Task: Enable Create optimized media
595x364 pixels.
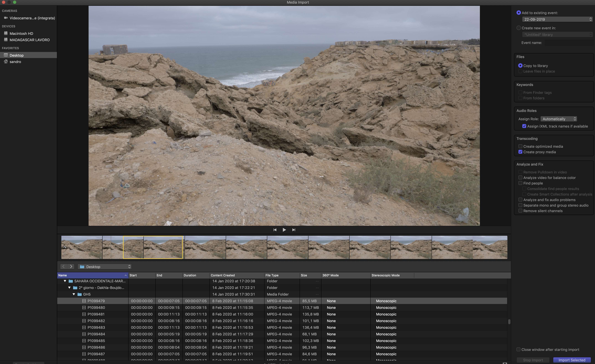Action: point(520,146)
